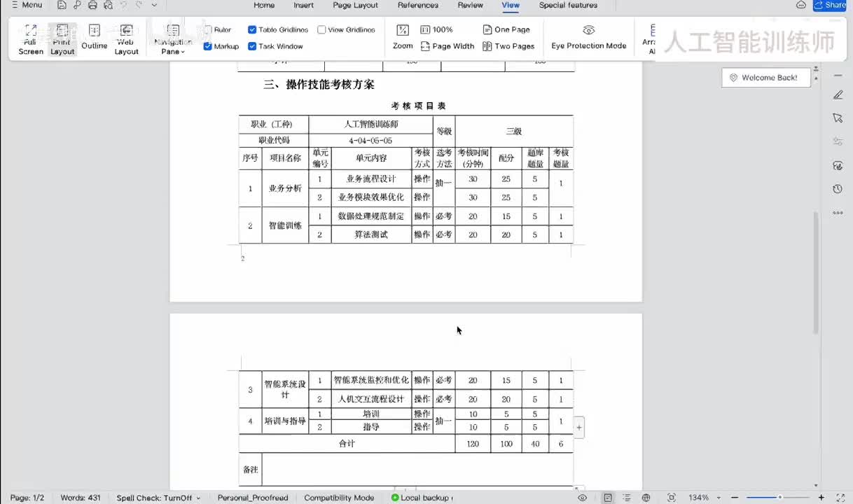
Task: Show Two Pages side by side
Action: click(508, 46)
